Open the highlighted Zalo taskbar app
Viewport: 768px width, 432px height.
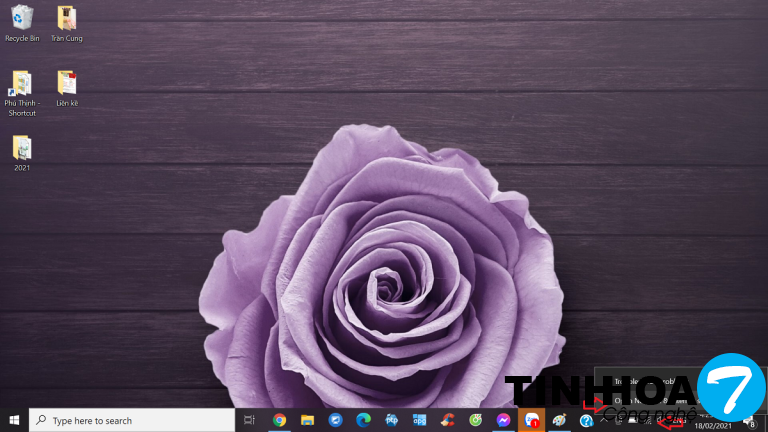click(x=531, y=420)
